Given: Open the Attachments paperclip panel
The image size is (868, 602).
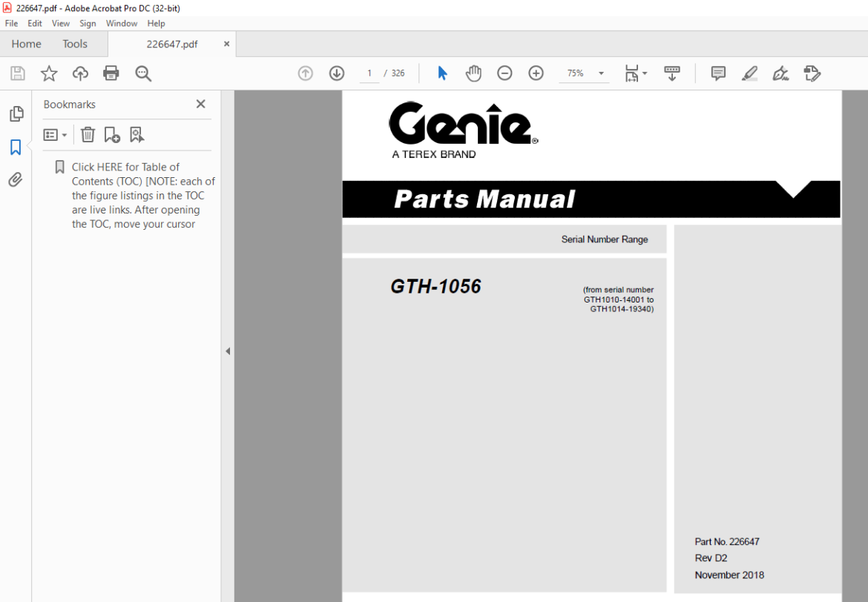Looking at the screenshot, I should click(x=16, y=179).
